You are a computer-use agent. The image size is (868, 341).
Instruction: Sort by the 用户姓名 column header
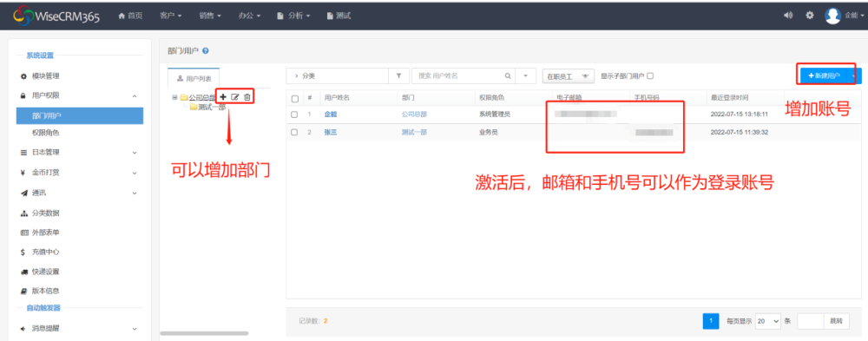[x=337, y=98]
